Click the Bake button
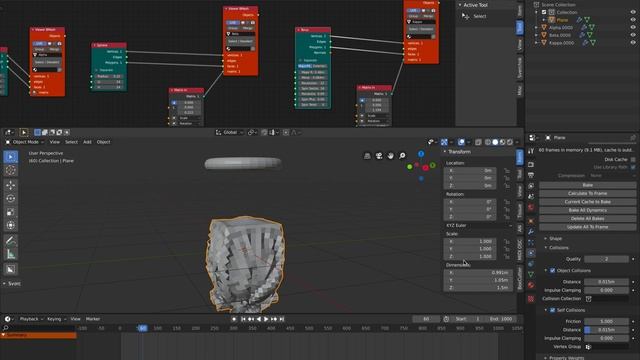Screen dimensions: 640x360 (587, 185)
